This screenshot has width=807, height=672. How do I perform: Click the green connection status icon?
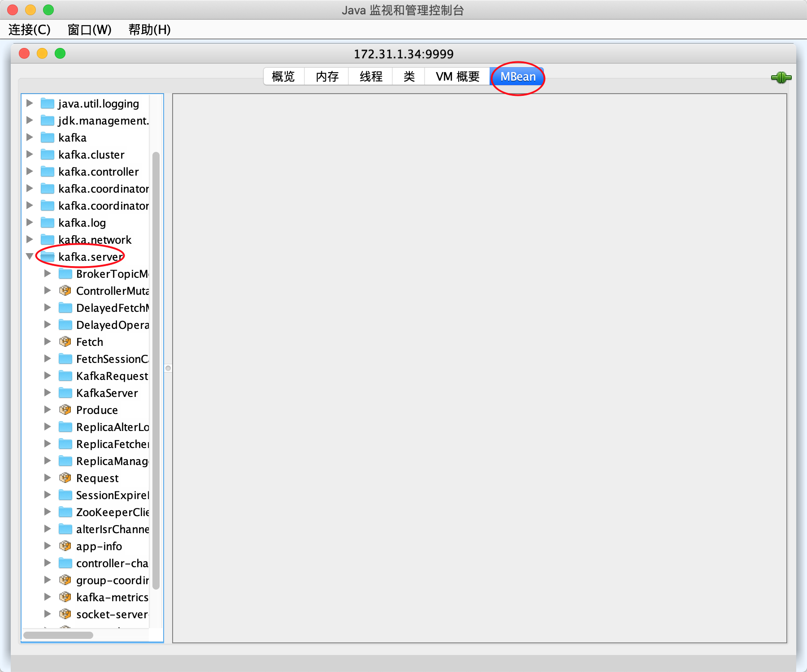point(781,78)
